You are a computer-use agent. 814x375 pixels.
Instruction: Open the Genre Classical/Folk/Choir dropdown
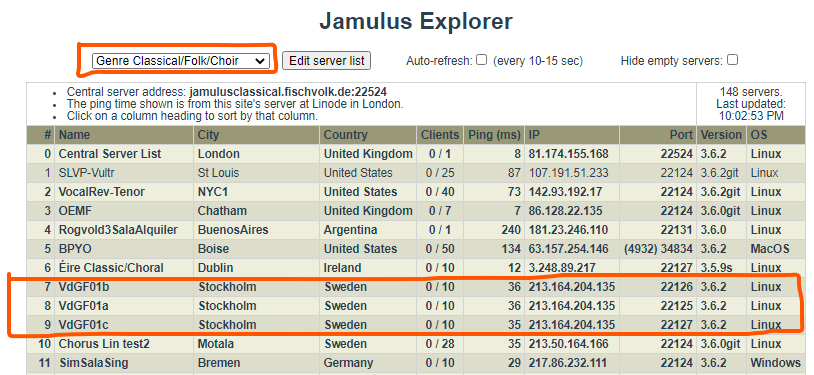point(181,61)
